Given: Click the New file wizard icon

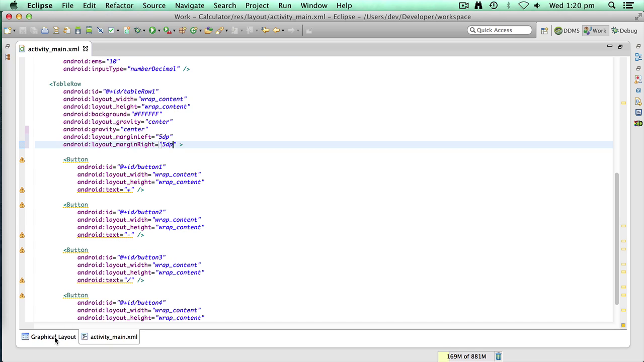Looking at the screenshot, I should pyautogui.click(x=8, y=30).
